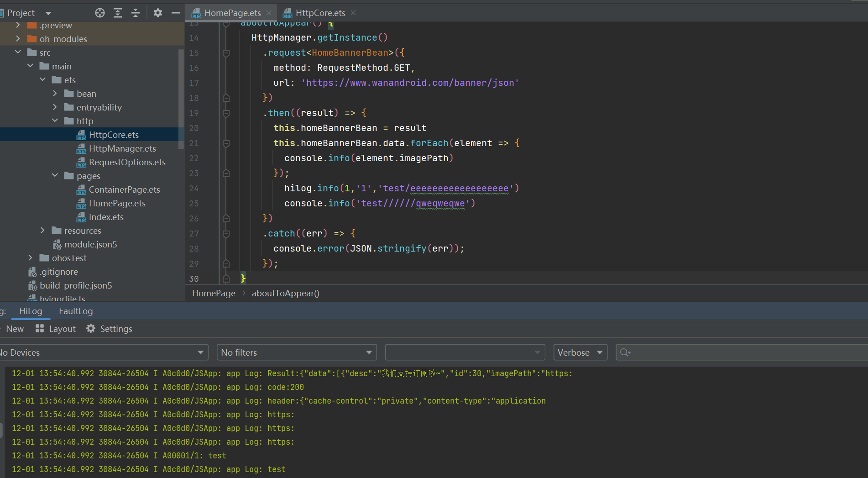Open Project view dropdown
Image resolution: width=868 pixels, height=478 pixels.
[48, 13]
